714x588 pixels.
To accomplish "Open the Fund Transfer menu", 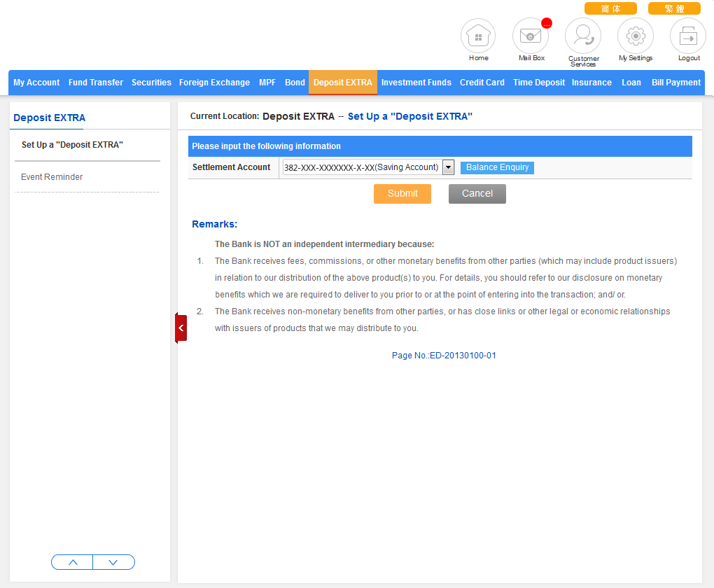I will 96,83.
